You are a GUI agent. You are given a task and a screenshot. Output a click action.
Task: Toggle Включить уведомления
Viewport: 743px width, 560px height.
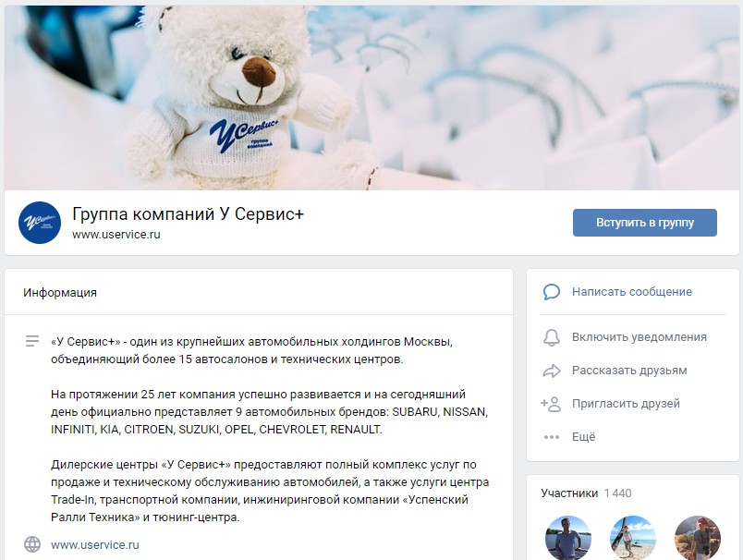coord(639,337)
